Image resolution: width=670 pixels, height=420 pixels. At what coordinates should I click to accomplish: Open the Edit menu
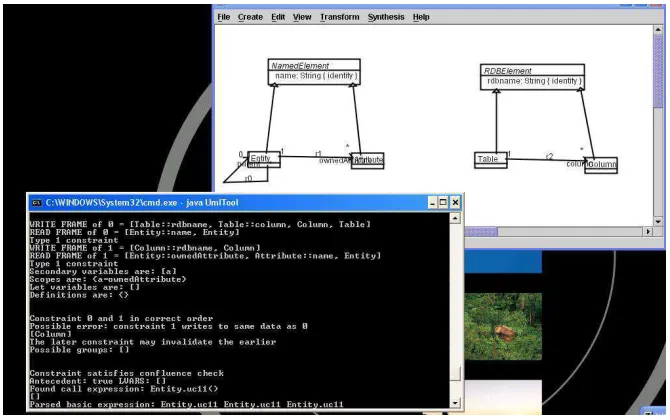278,17
